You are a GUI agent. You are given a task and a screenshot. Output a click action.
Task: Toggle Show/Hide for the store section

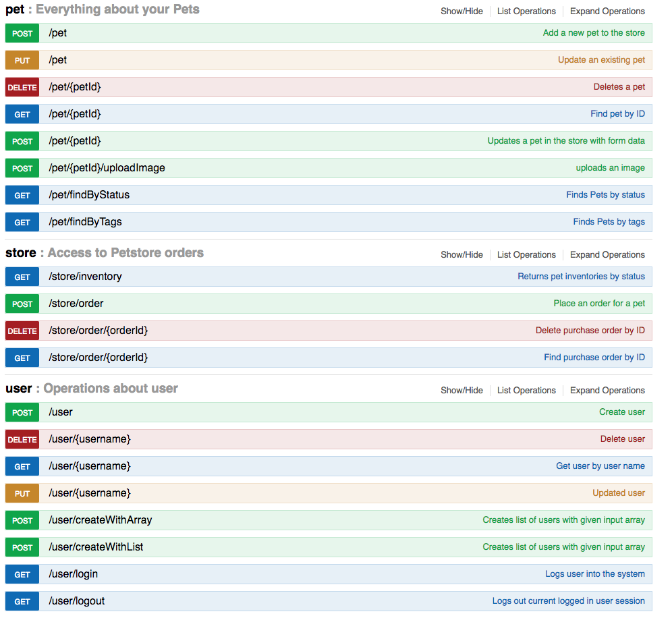coord(461,255)
